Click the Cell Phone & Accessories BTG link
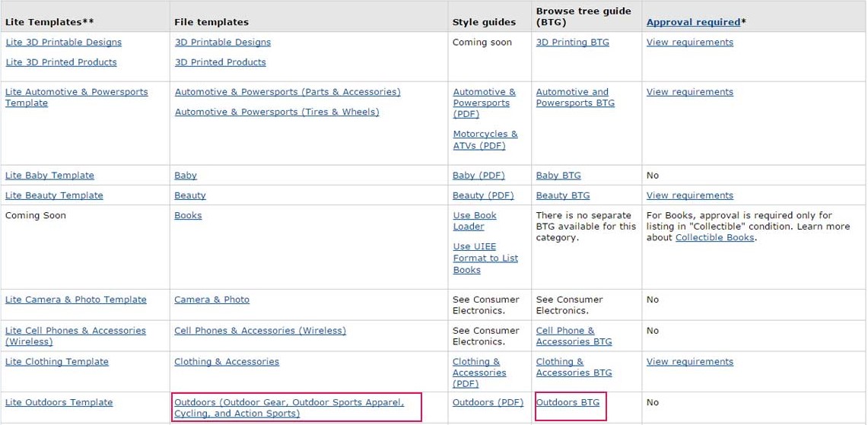 573,336
